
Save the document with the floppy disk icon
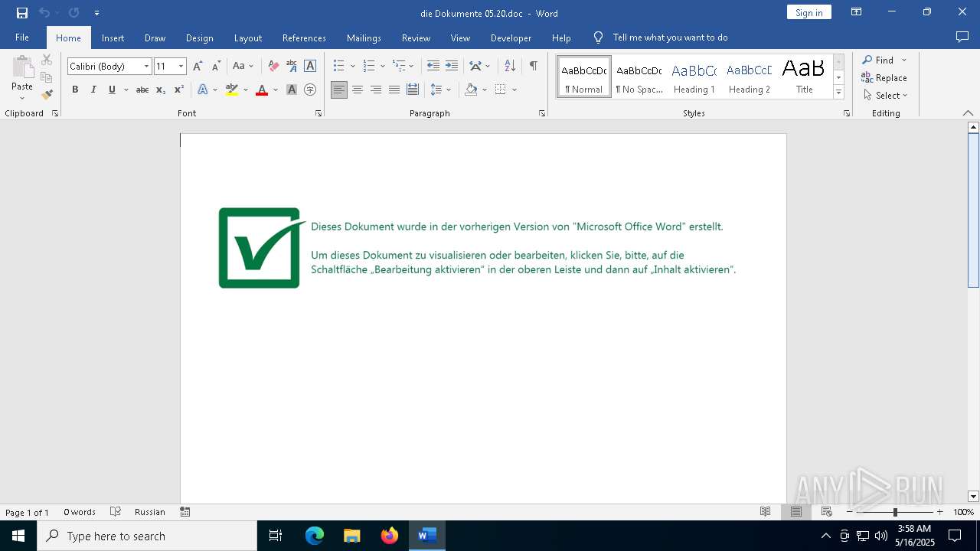22,13
